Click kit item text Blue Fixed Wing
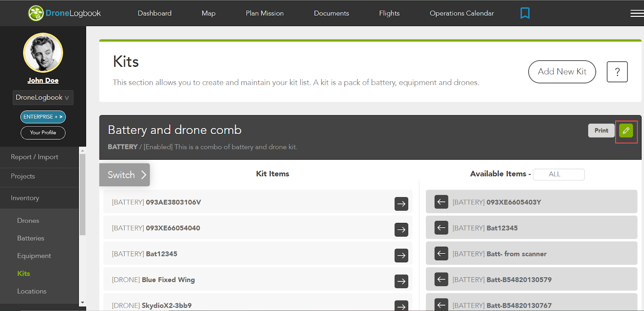 (x=168, y=280)
